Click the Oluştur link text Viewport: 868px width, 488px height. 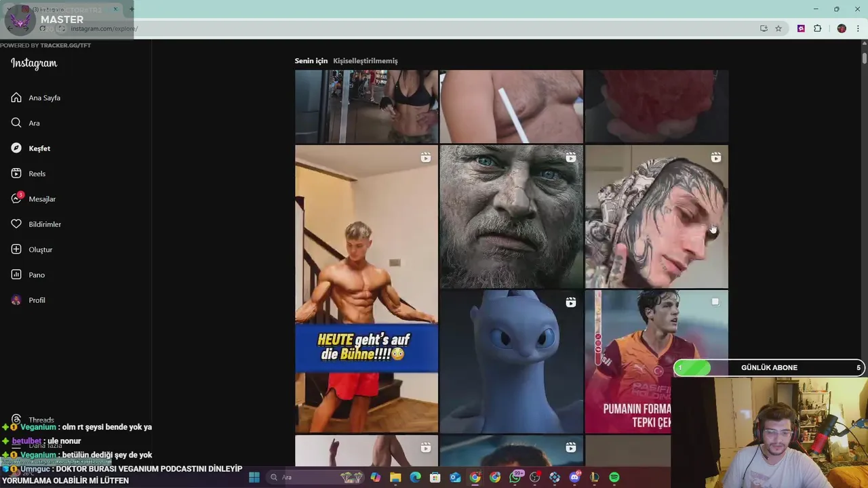pyautogui.click(x=41, y=249)
